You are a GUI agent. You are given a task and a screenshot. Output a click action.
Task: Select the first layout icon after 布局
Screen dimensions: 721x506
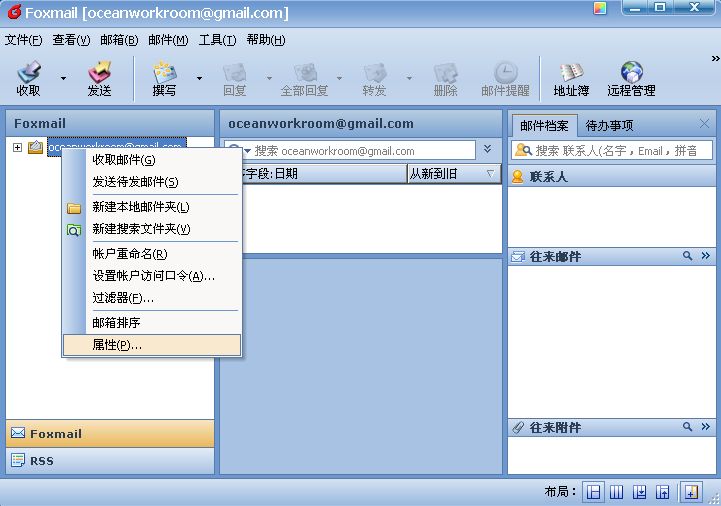point(594,493)
